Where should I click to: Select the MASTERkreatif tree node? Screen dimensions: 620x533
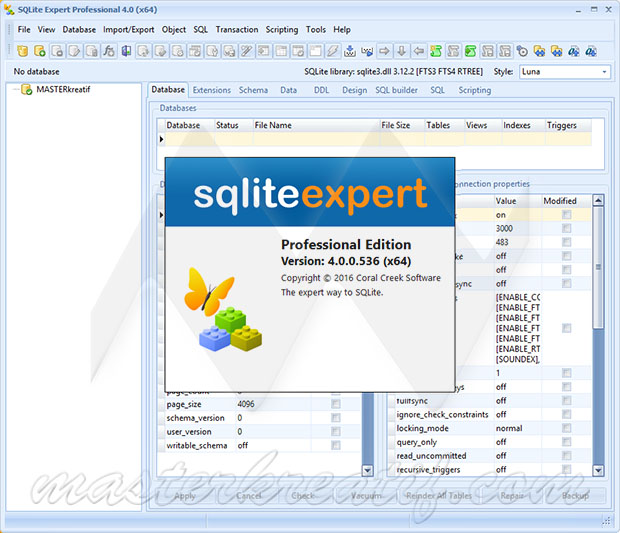tap(63, 90)
